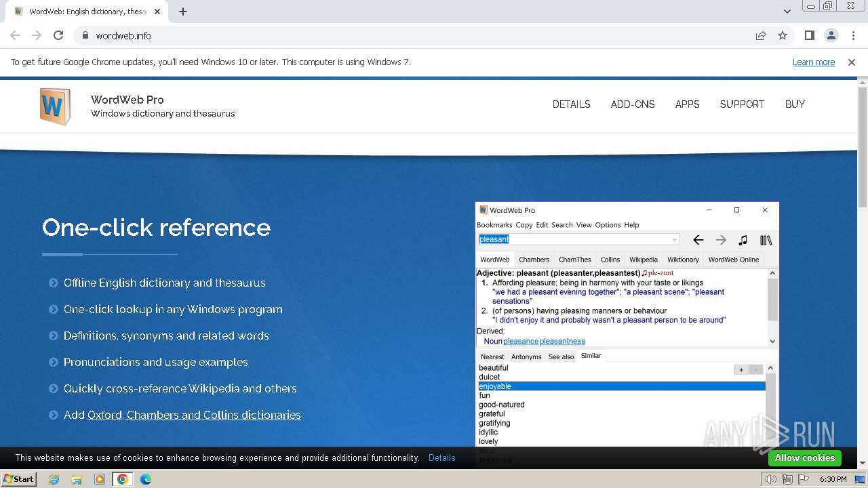Open volume control in system tray

pos(771,479)
